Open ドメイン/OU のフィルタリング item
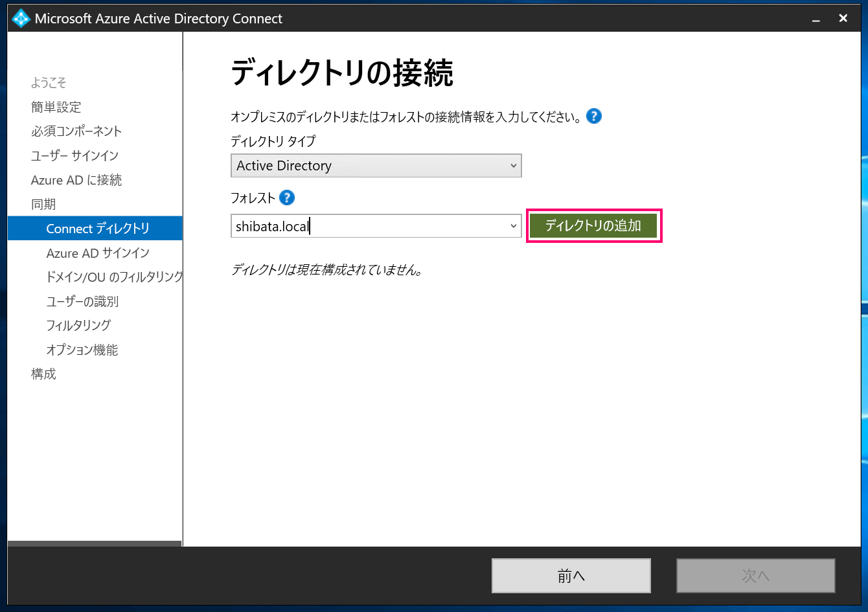 115,277
